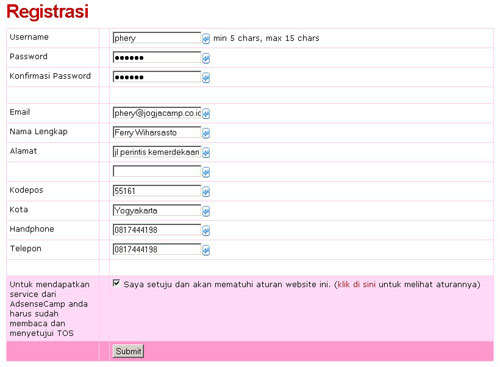This screenshot has width=500, height=367.
Task: Select the Handphone number input
Action: [x=157, y=230]
